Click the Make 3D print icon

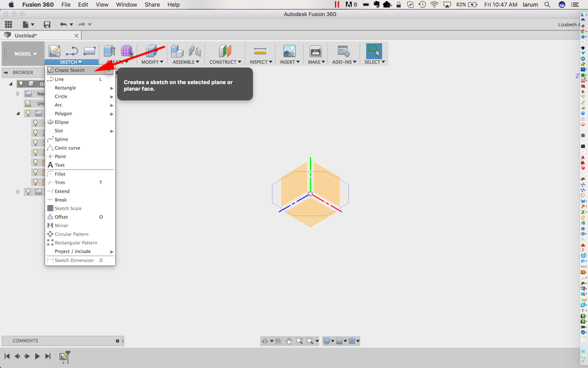(316, 51)
